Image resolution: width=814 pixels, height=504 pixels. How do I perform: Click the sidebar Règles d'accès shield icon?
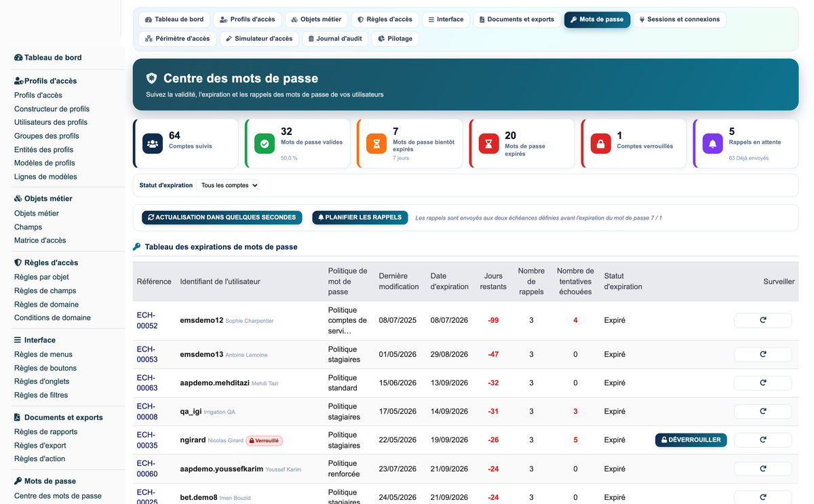pos(18,263)
